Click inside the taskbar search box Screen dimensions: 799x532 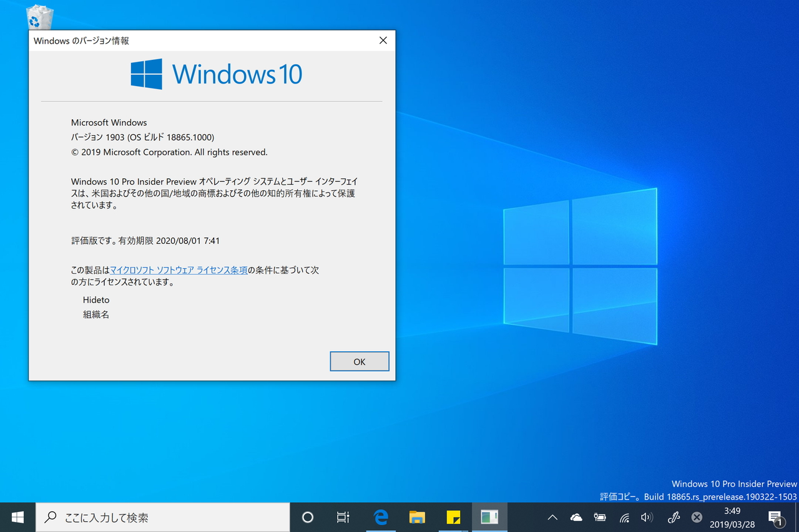point(162,517)
